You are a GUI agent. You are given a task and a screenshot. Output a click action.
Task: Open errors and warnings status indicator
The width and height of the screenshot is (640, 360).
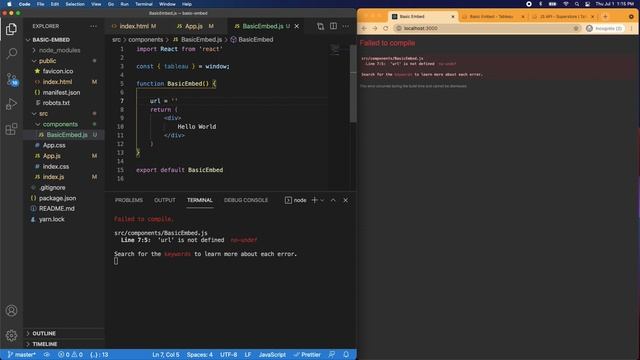[70, 355]
